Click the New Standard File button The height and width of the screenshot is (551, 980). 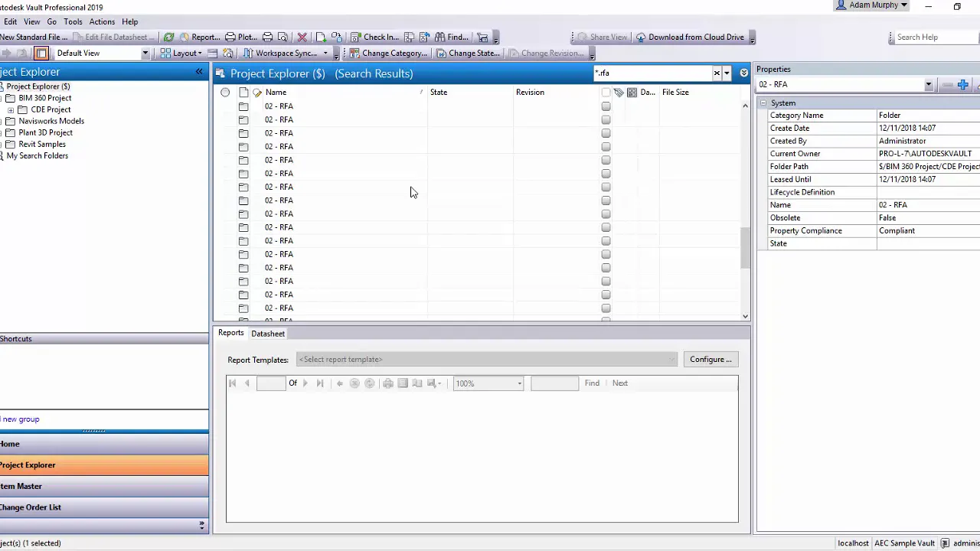32,37
